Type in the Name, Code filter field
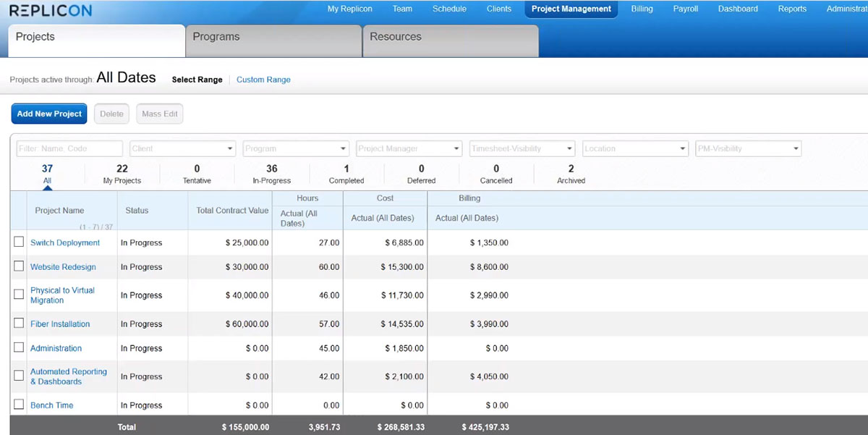Viewport: 868px width, 435px height. pyautogui.click(x=69, y=148)
